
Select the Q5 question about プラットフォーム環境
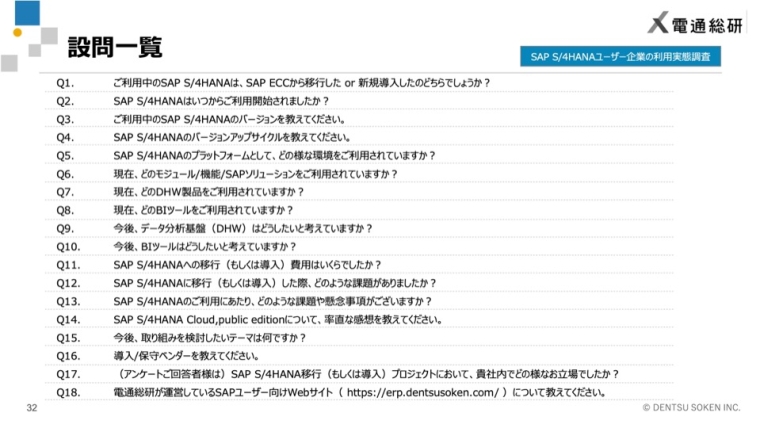coord(274,156)
